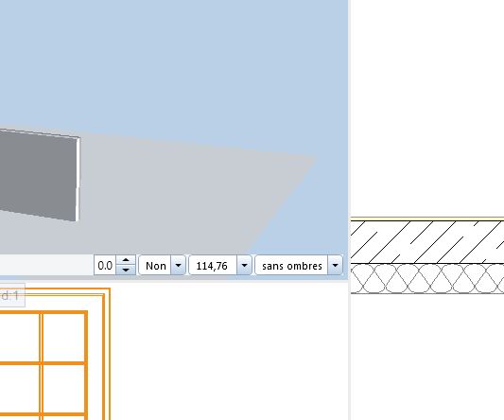Click inside the 114,76 value field

pyautogui.click(x=213, y=265)
